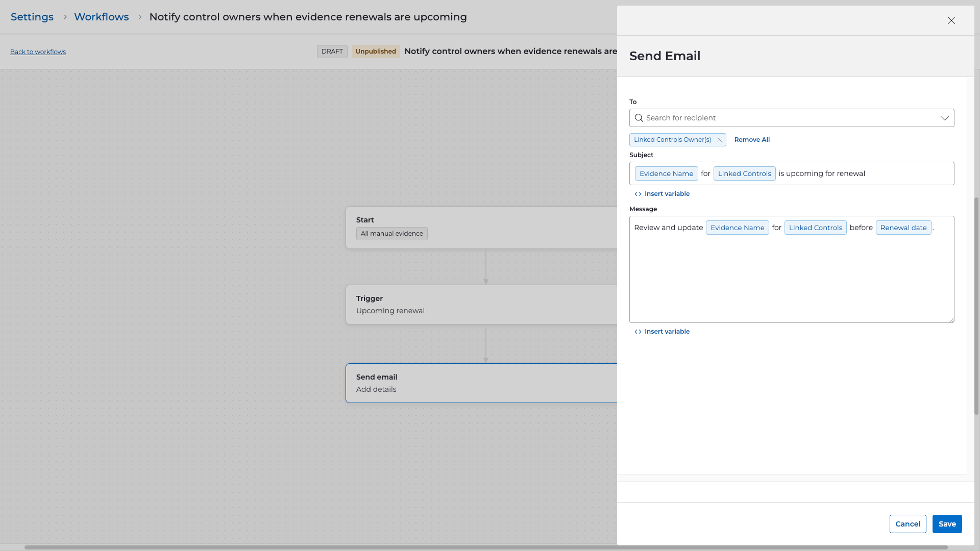Open the Workflows breadcrumb
This screenshot has width=980, height=551.
101,17
